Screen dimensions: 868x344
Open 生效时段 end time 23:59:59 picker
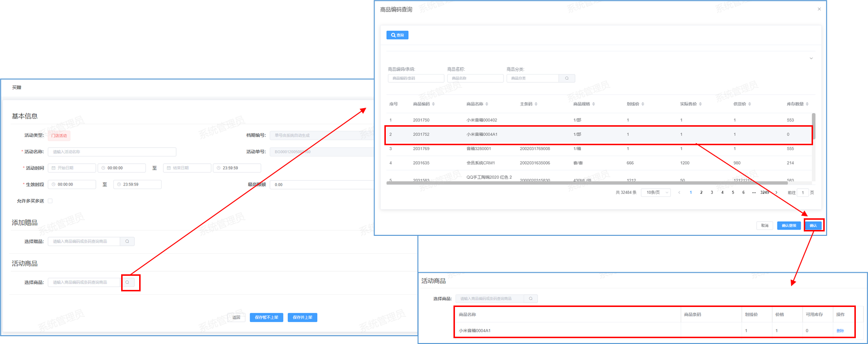137,185
